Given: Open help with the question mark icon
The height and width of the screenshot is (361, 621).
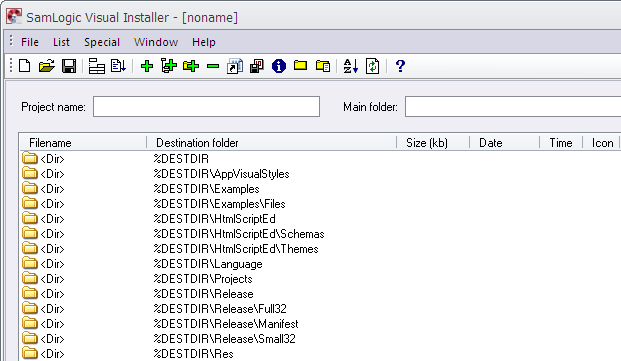Looking at the screenshot, I should (400, 66).
